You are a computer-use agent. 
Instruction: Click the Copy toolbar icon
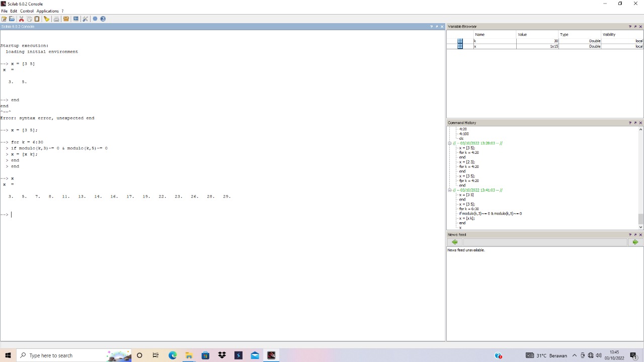click(29, 19)
